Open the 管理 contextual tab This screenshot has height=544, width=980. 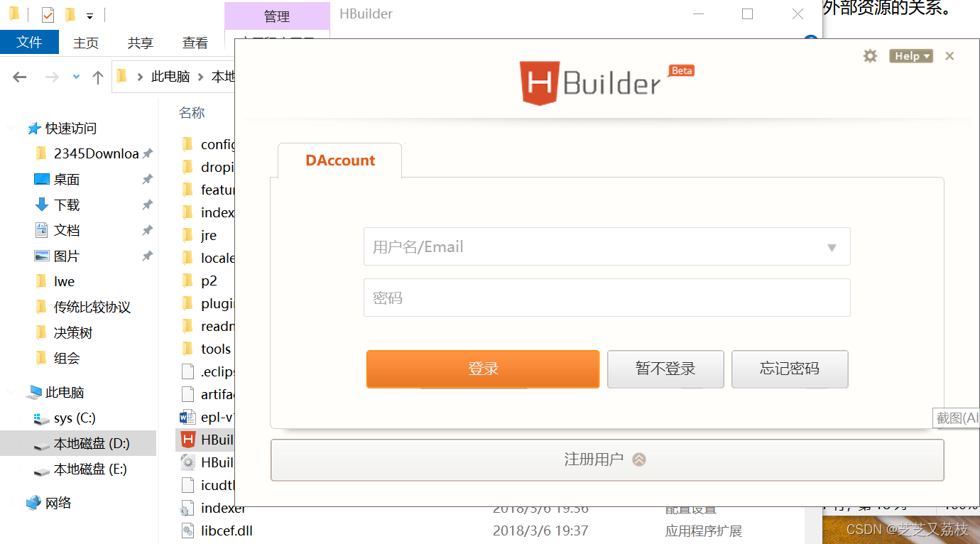click(277, 16)
